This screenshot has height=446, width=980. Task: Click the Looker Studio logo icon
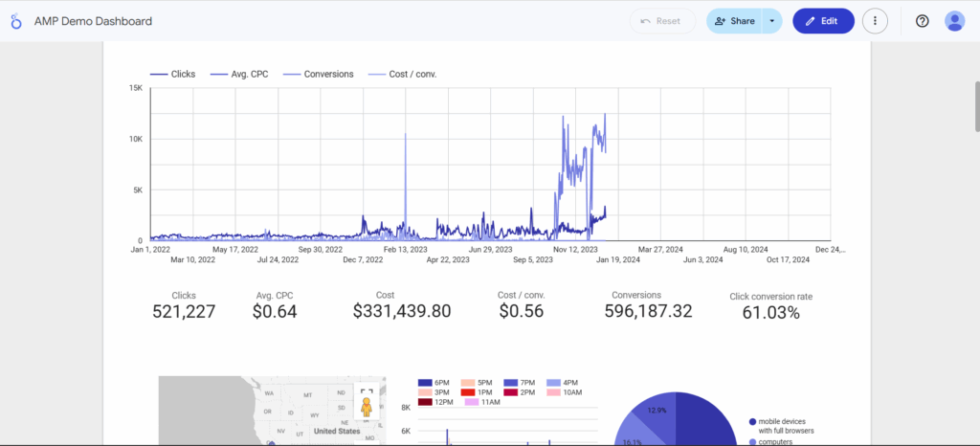click(17, 21)
